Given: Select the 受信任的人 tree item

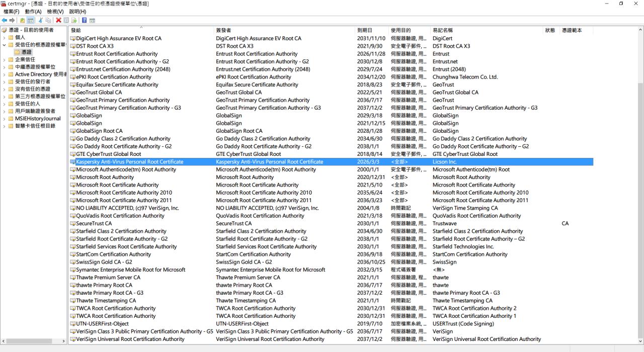Looking at the screenshot, I should pos(28,104).
